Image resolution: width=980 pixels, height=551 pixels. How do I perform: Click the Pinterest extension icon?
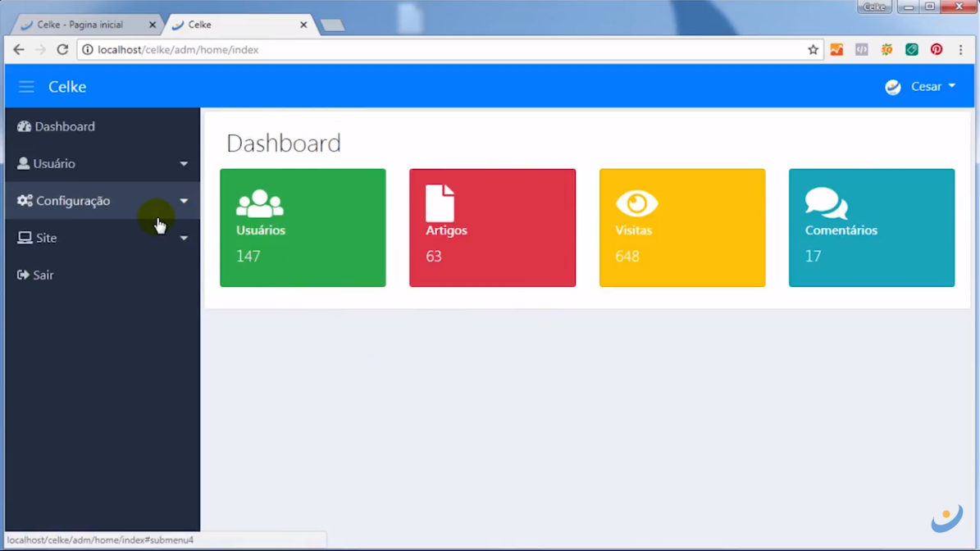coord(937,50)
